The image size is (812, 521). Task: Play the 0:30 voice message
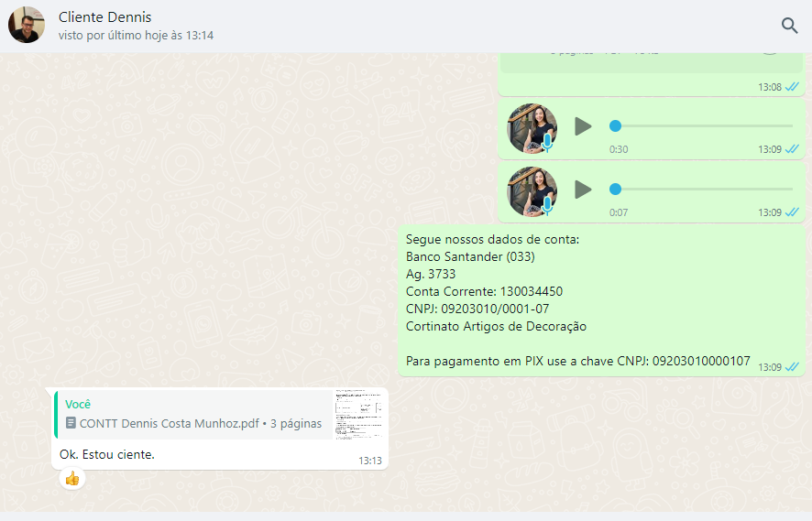[583, 126]
